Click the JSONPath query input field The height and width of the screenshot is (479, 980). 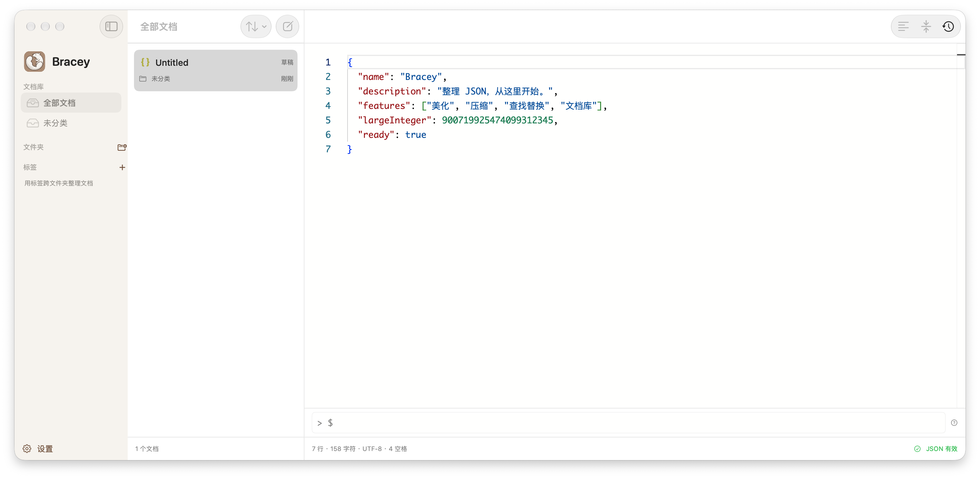pos(628,423)
